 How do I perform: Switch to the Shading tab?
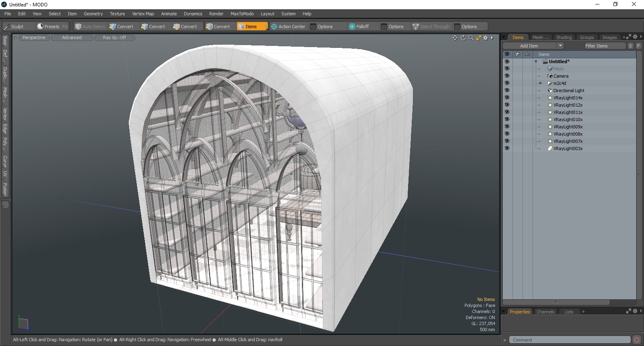click(564, 37)
